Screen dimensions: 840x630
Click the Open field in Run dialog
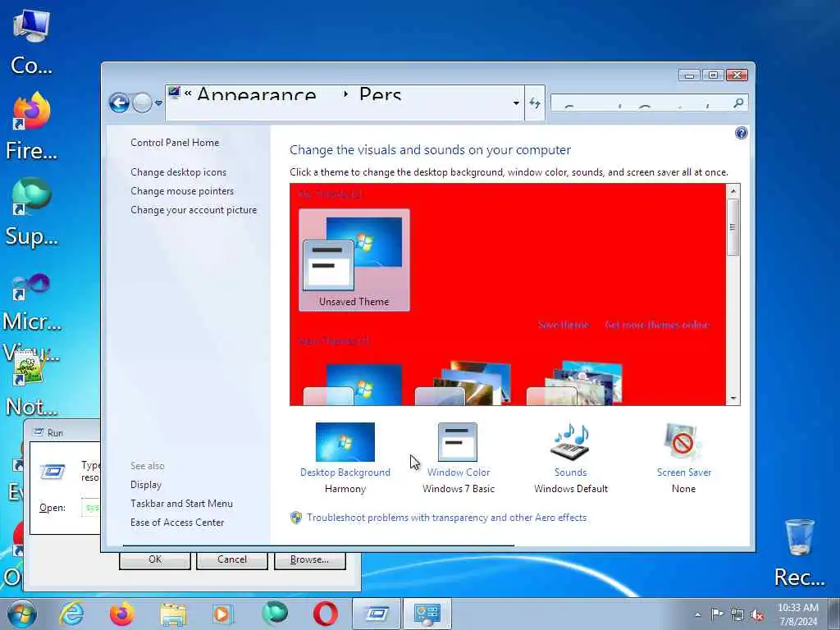(91, 507)
